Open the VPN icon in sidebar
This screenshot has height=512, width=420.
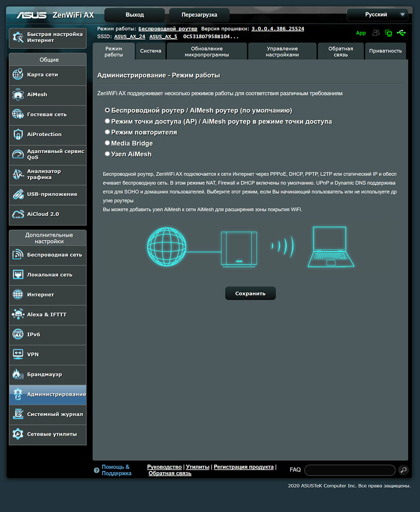tap(18, 354)
